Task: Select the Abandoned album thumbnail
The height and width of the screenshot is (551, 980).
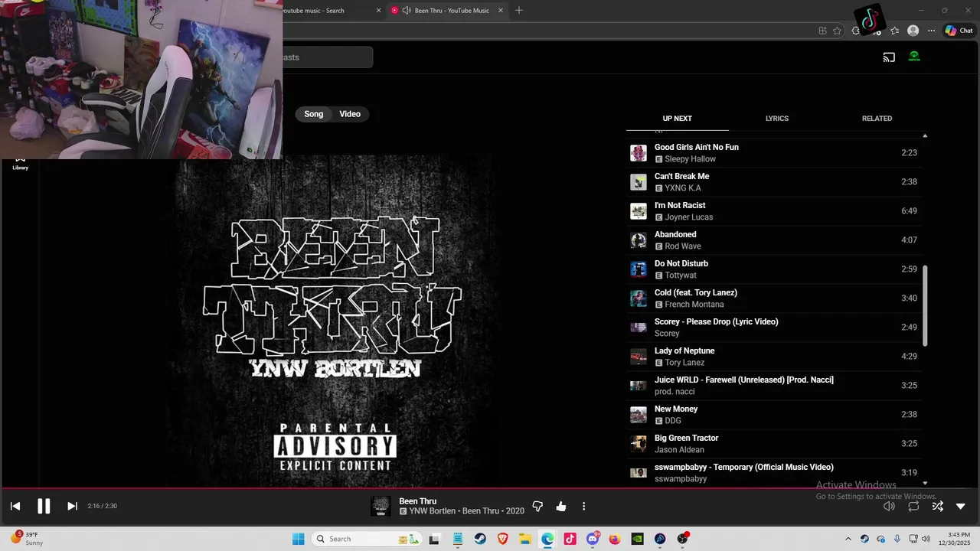Action: tap(639, 240)
